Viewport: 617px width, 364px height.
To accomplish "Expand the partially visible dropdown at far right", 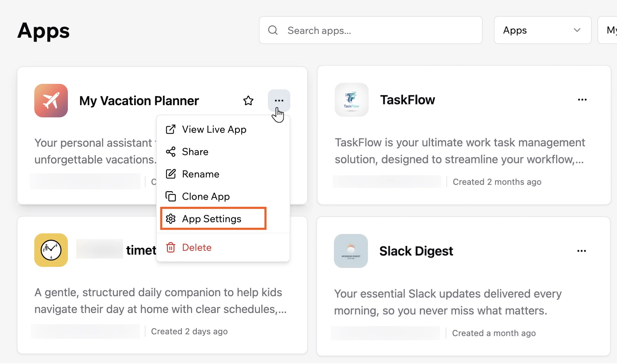I will tap(610, 30).
